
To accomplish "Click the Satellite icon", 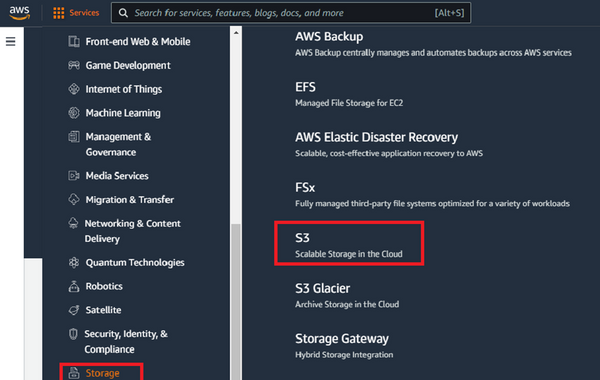I will (x=74, y=310).
